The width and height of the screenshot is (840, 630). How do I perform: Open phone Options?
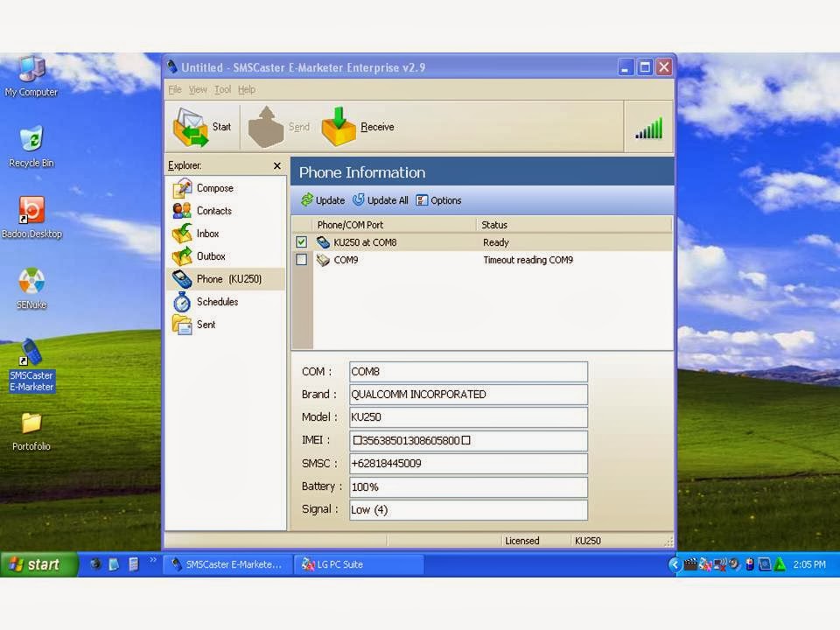(x=438, y=200)
